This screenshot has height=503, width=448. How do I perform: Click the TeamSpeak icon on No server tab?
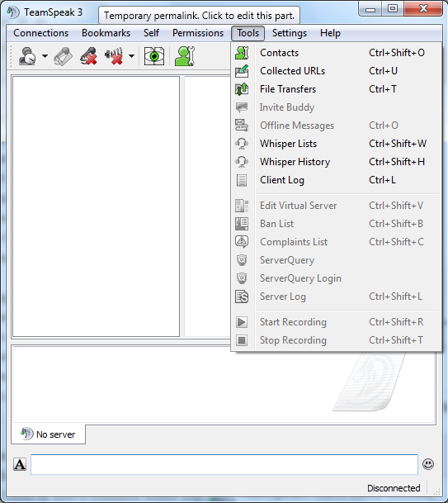coord(27,434)
